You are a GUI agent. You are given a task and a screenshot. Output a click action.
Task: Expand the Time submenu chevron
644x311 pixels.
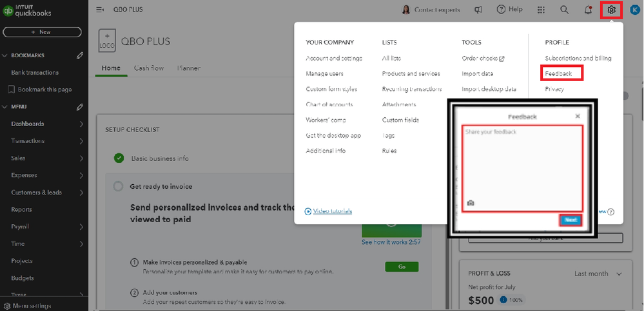(81, 243)
